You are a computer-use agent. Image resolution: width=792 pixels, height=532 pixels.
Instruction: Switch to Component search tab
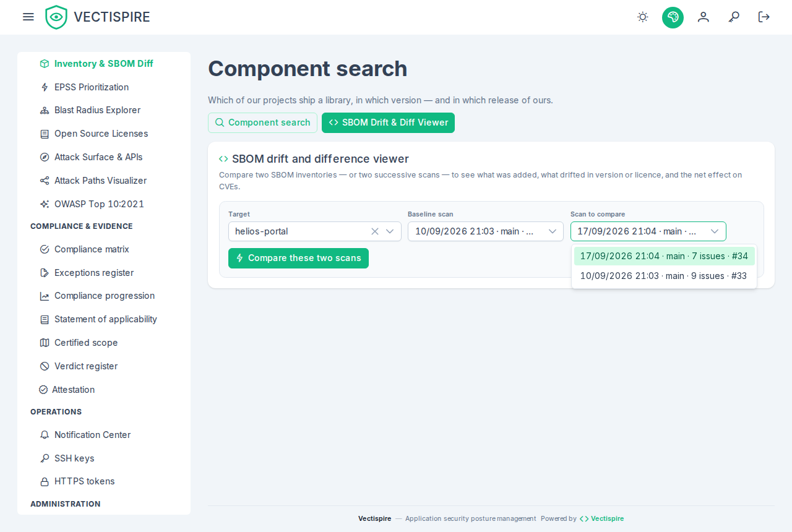click(262, 122)
